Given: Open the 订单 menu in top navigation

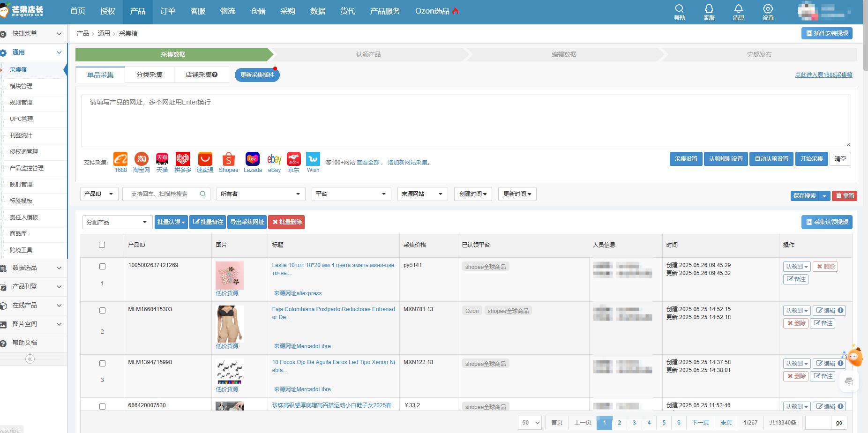Looking at the screenshot, I should pos(167,11).
